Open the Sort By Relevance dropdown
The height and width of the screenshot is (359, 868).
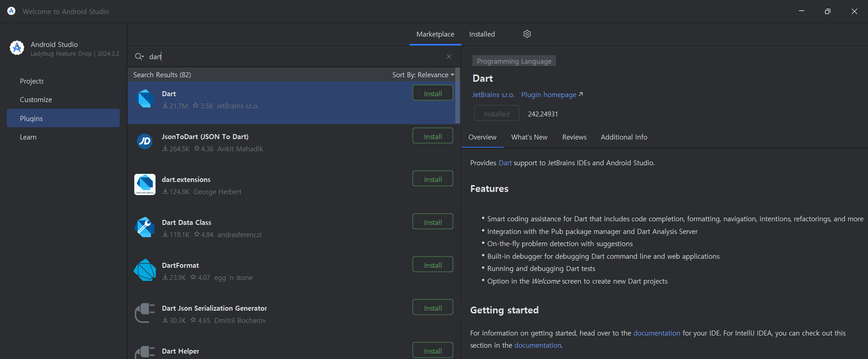pos(423,75)
